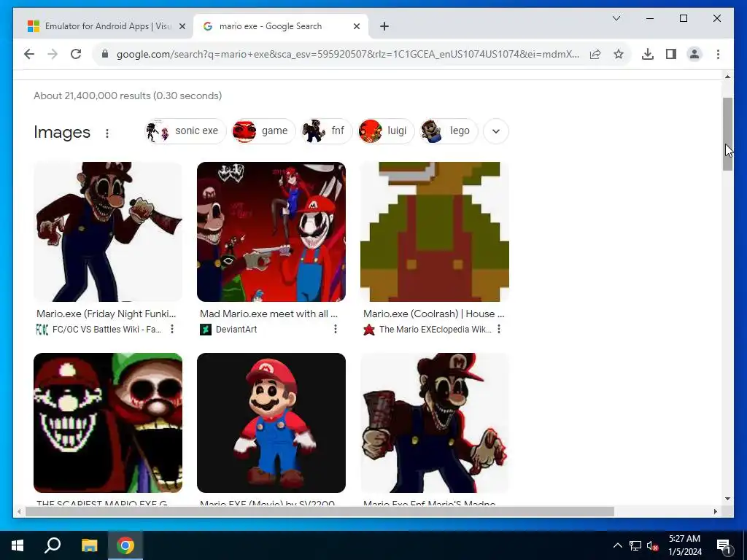Toggle Chrome side panel

click(x=671, y=54)
